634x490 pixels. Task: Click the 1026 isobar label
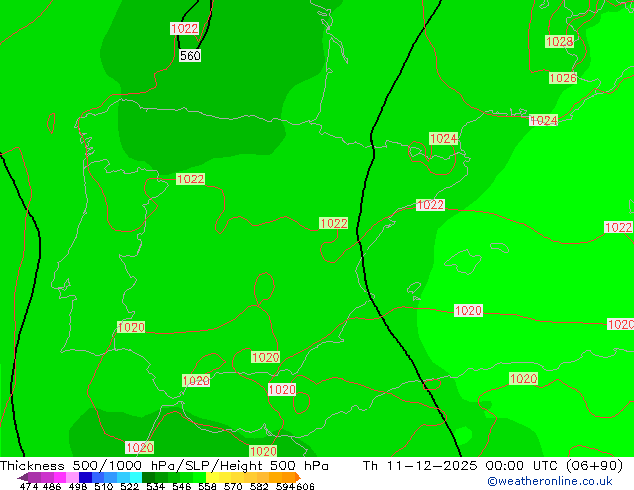[563, 78]
